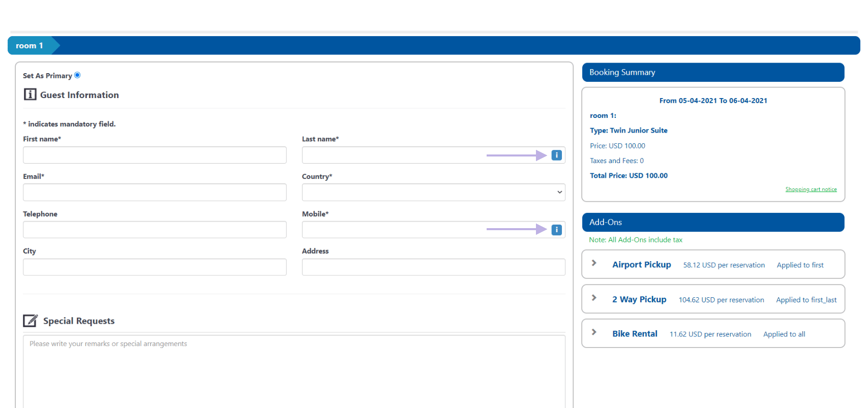Expand the Bike Rental add-on chevron
This screenshot has width=868, height=408.
[x=594, y=332]
